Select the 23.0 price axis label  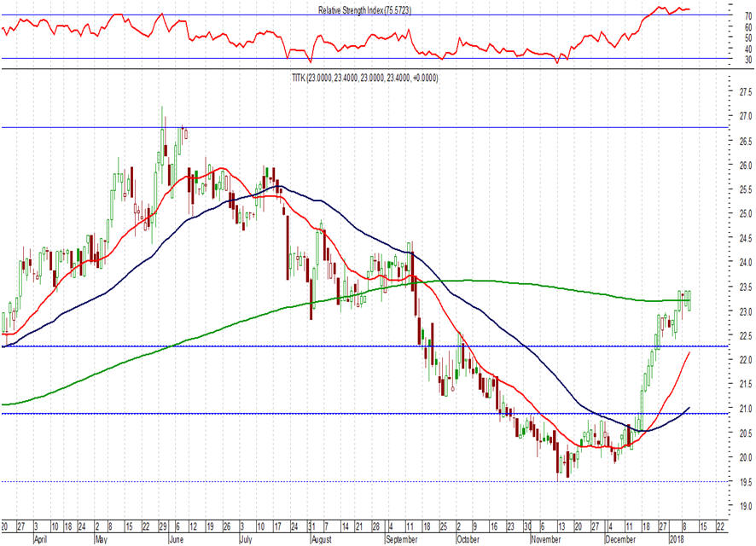point(746,311)
